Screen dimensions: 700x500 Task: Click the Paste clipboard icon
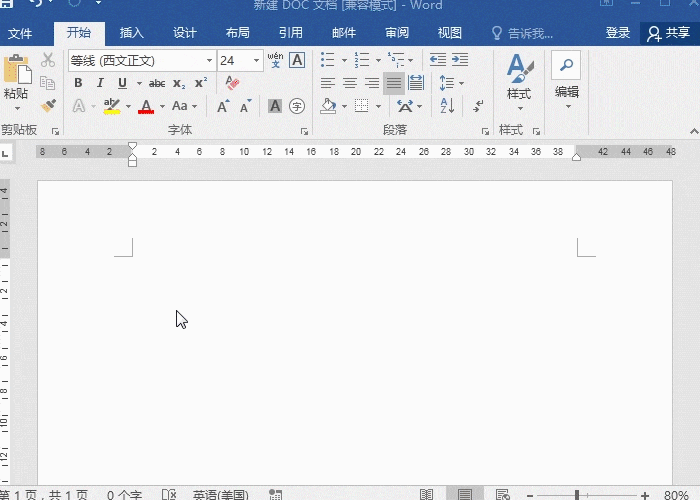(x=17, y=69)
